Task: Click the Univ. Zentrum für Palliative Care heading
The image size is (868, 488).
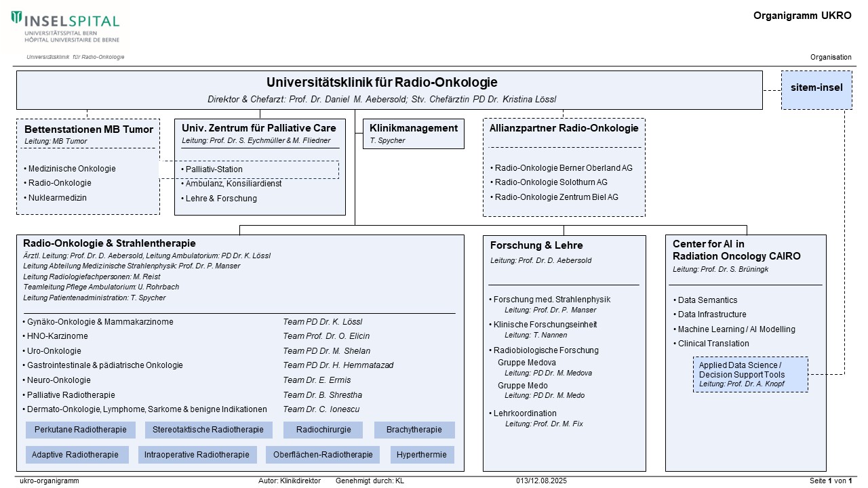Action: 259,127
